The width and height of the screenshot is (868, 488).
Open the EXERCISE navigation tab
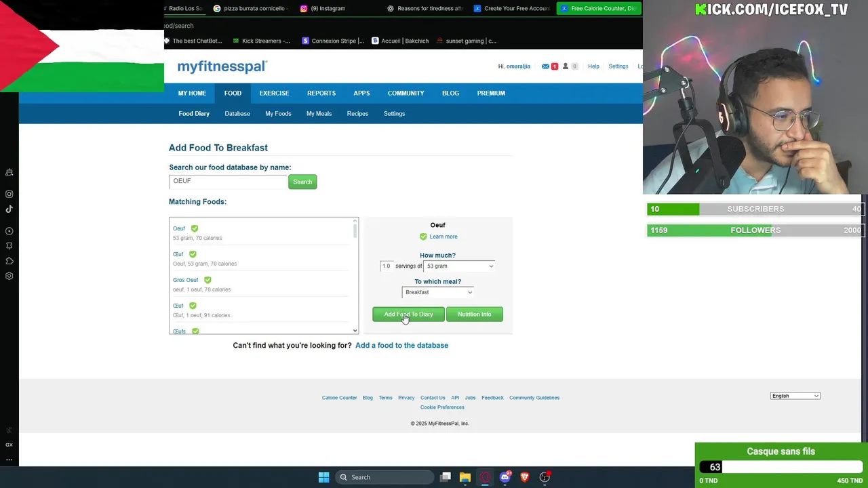click(x=274, y=94)
